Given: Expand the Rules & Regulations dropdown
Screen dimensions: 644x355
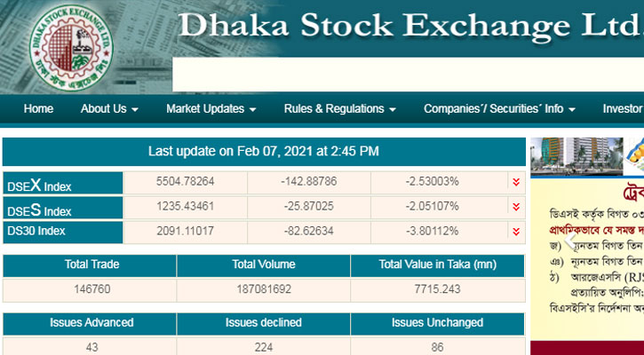Looking at the screenshot, I should pos(339,109).
